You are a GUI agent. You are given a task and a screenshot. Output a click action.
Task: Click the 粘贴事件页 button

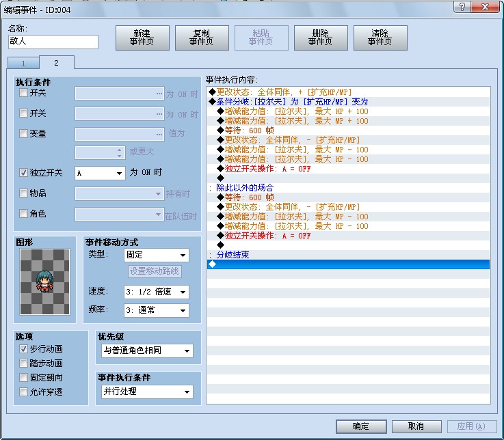261,38
